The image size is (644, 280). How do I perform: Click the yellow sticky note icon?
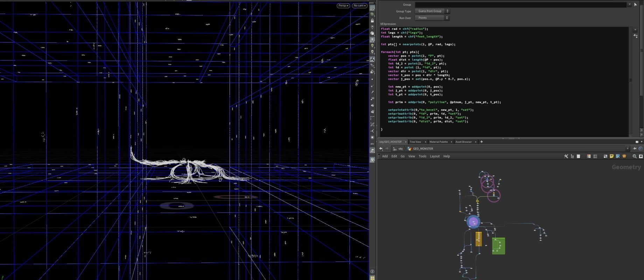pyautogui.click(x=611, y=156)
